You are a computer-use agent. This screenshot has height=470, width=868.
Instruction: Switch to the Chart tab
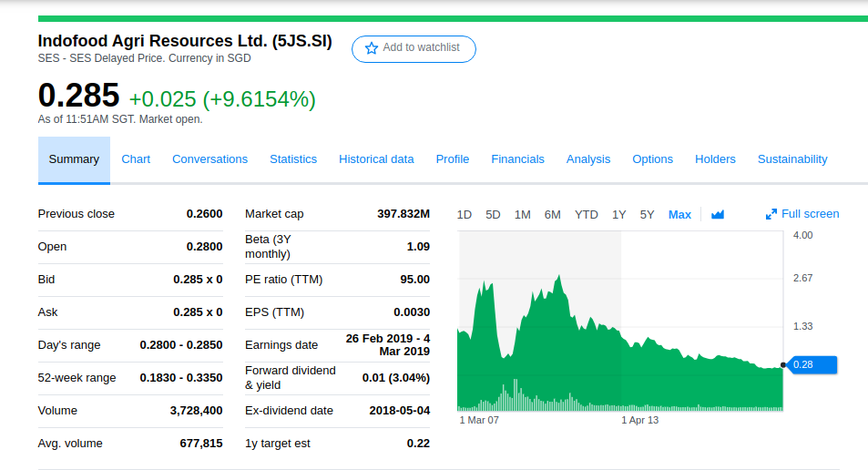pyautogui.click(x=136, y=159)
